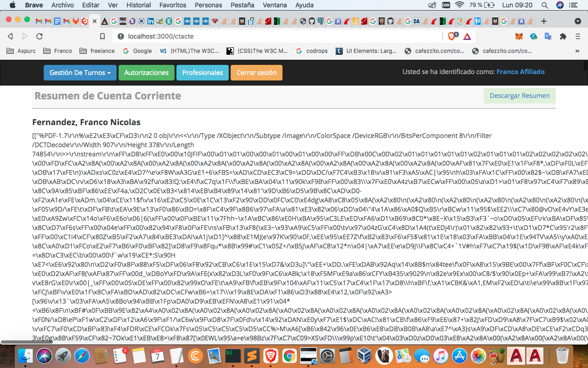Open the Brave Shields lion icon
588x368 pixels.
pos(452,36)
